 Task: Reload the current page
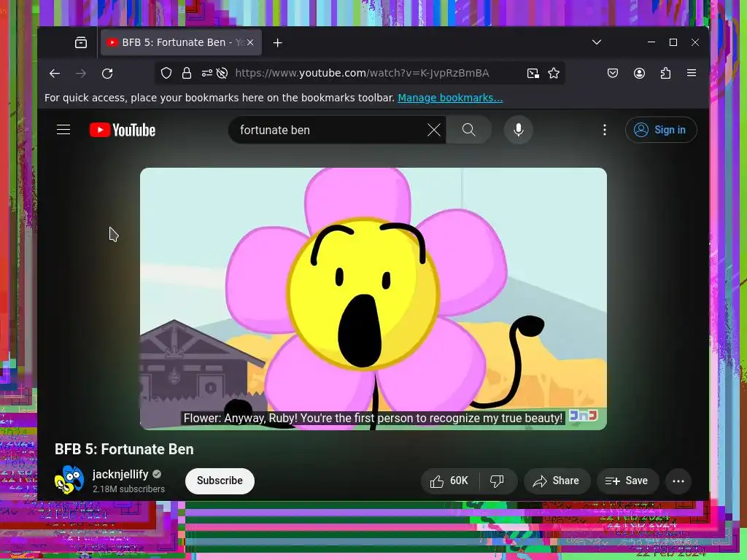pyautogui.click(x=108, y=74)
